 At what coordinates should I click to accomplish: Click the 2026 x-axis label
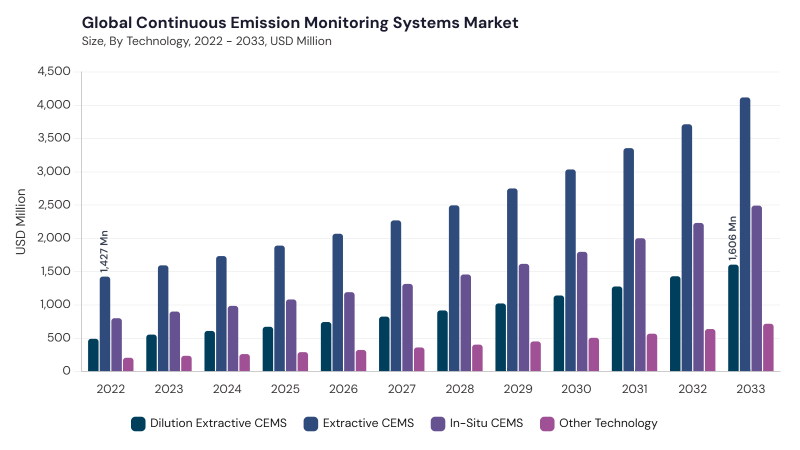343,389
